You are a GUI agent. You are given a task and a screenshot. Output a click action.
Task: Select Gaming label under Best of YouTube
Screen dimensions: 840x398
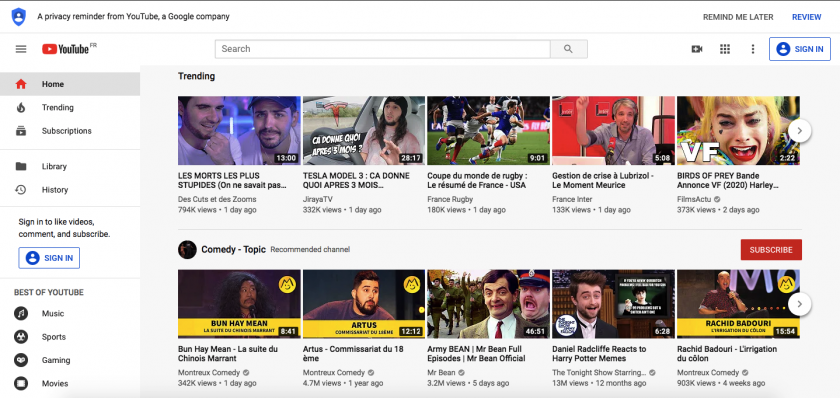pos(56,360)
